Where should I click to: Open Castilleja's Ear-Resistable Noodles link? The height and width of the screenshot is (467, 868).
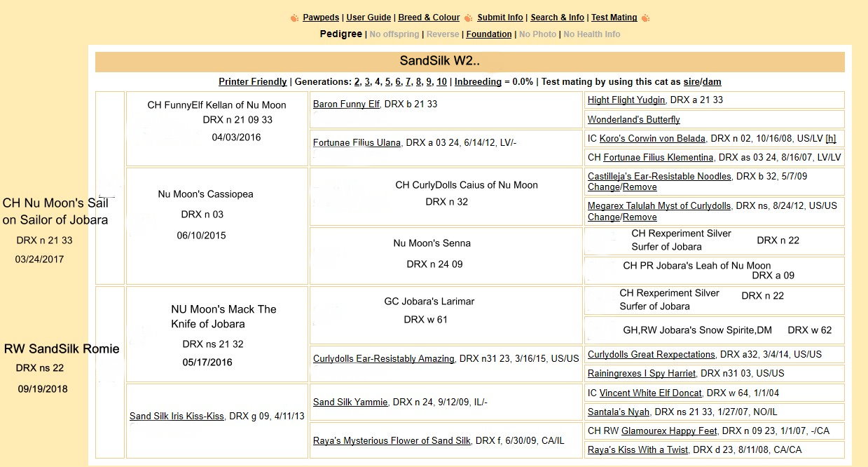point(659,176)
